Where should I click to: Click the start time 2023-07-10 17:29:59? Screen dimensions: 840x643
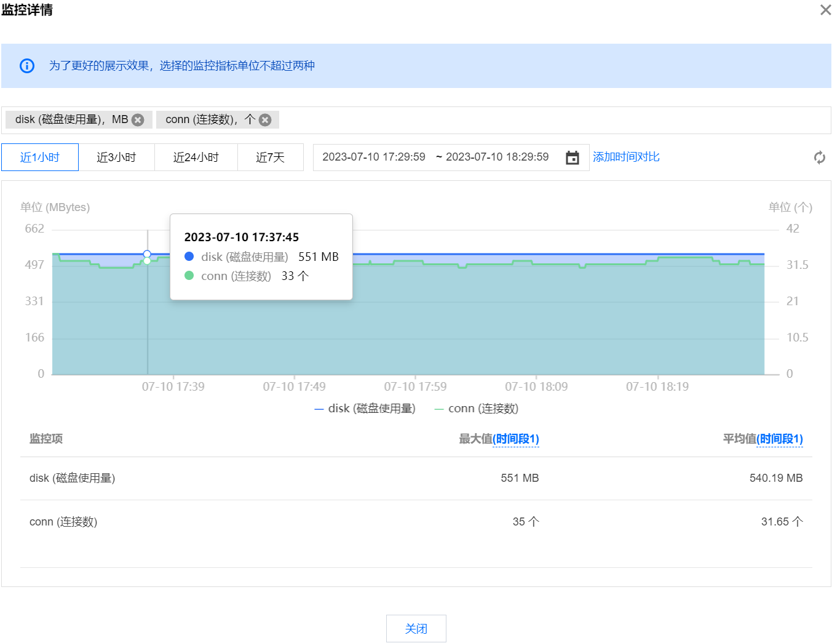point(374,157)
